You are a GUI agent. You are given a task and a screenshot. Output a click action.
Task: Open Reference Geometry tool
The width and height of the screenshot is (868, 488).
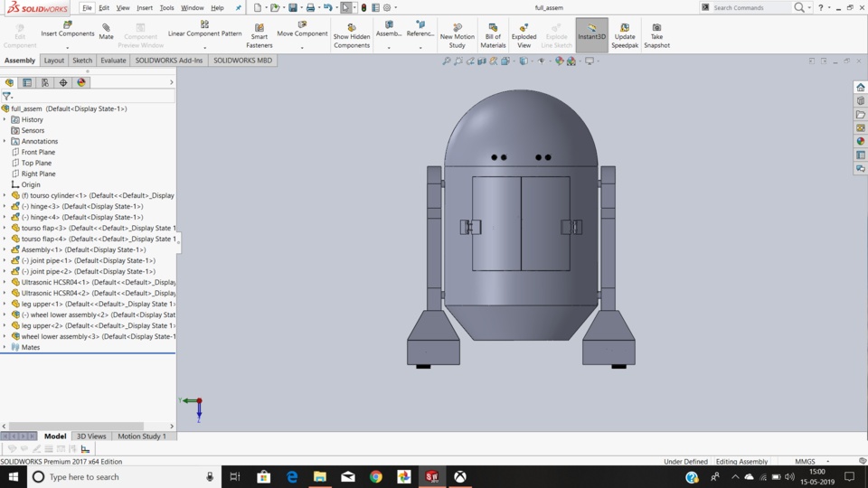point(420,30)
